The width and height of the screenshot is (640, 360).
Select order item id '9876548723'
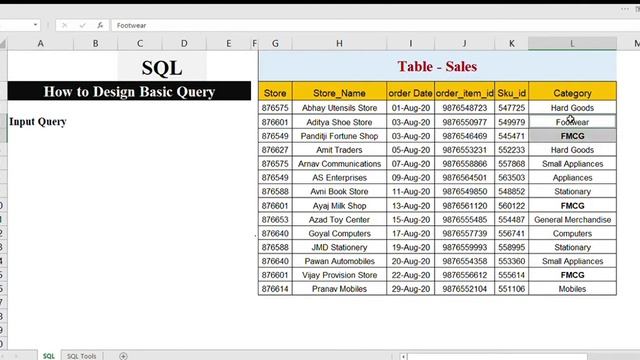(464, 108)
